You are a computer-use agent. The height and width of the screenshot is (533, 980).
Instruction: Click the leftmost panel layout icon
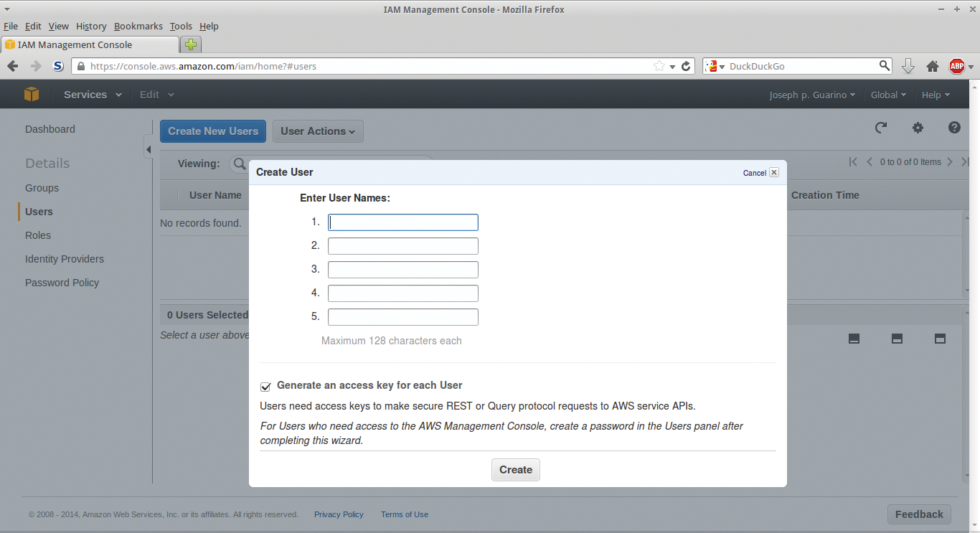pos(854,338)
